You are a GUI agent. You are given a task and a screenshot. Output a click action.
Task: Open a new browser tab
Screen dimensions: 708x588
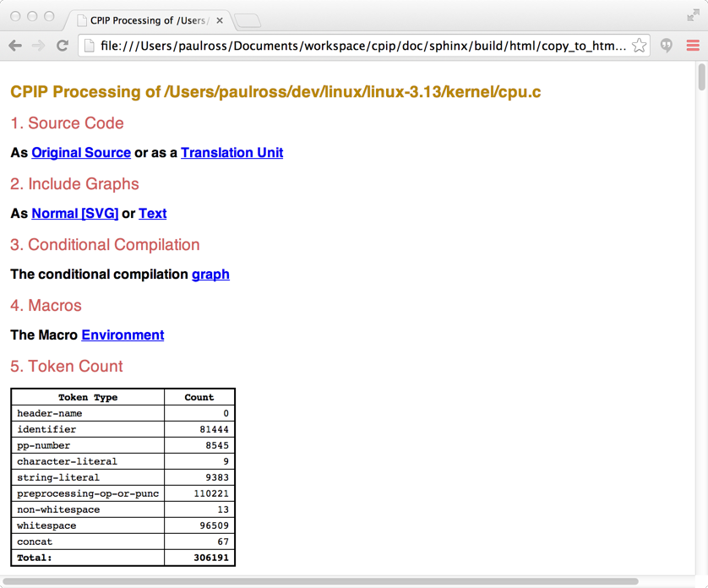pos(248,20)
